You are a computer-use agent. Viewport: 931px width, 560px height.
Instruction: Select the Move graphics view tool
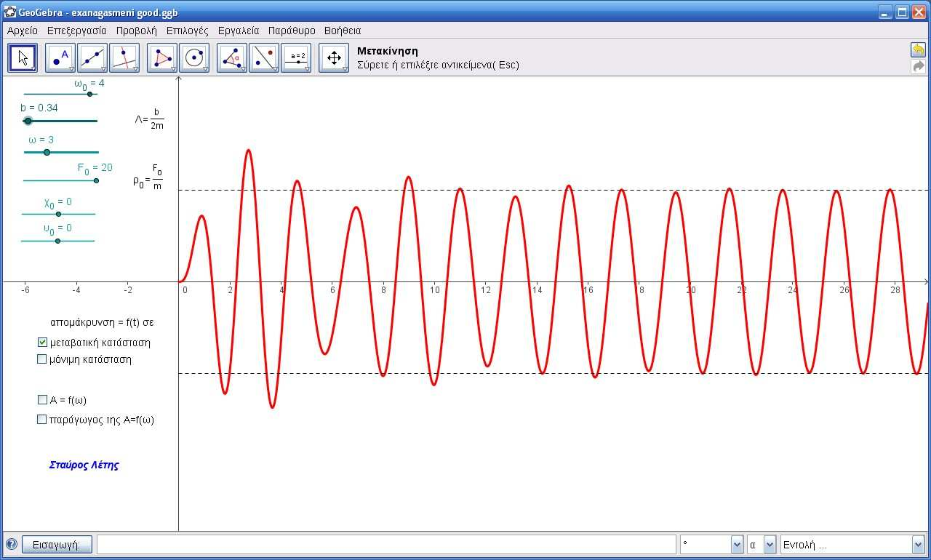tap(334, 58)
